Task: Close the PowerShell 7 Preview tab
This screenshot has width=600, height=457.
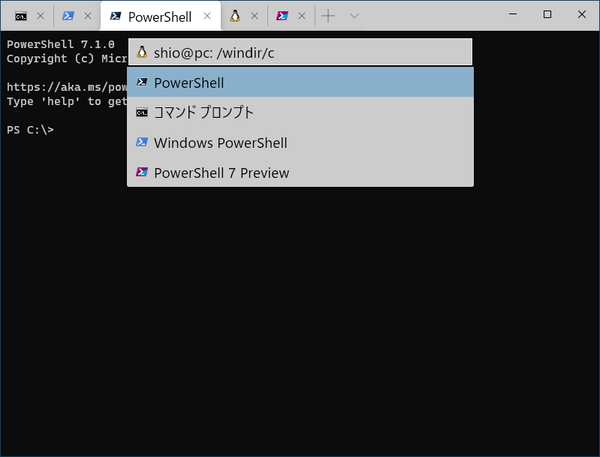Action: (302, 16)
